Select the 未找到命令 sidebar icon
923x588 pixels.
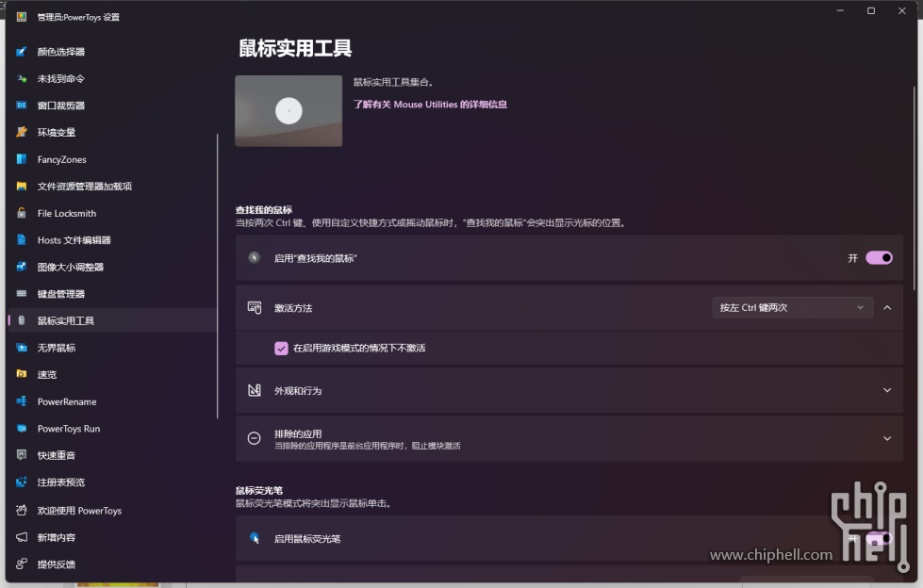[21, 79]
